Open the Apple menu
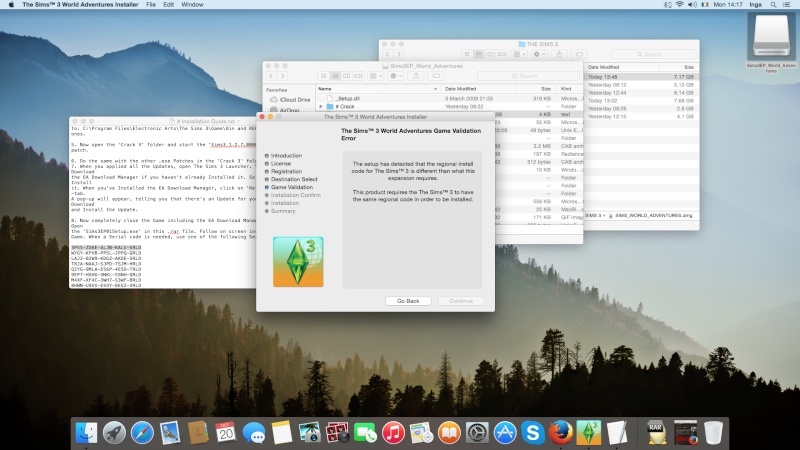This screenshot has width=800, height=450. [x=11, y=5]
